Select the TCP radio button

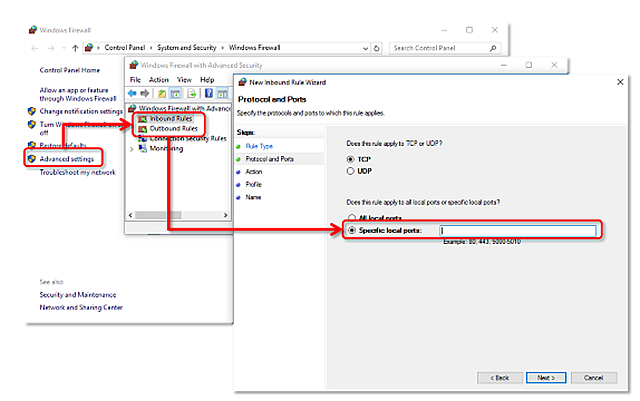[x=350, y=159]
